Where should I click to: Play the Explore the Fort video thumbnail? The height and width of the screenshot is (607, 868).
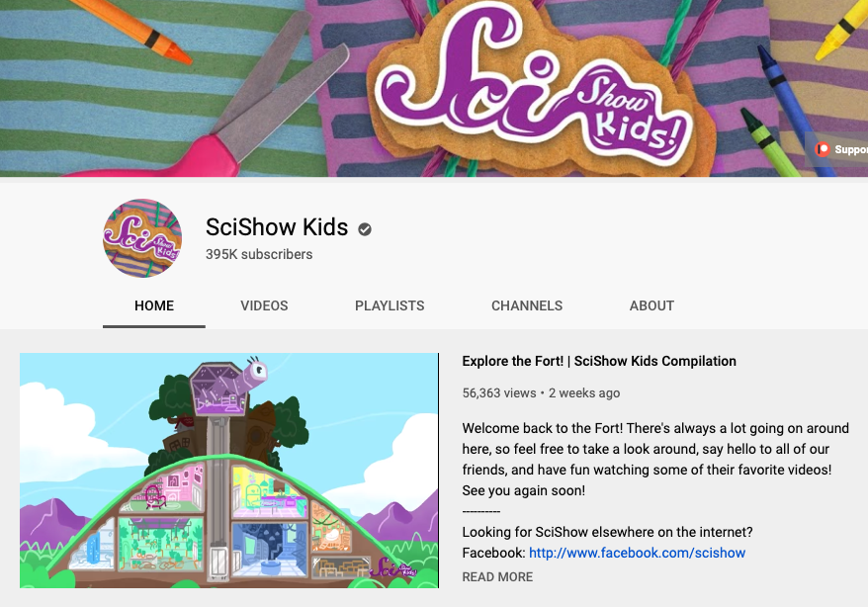[229, 471]
